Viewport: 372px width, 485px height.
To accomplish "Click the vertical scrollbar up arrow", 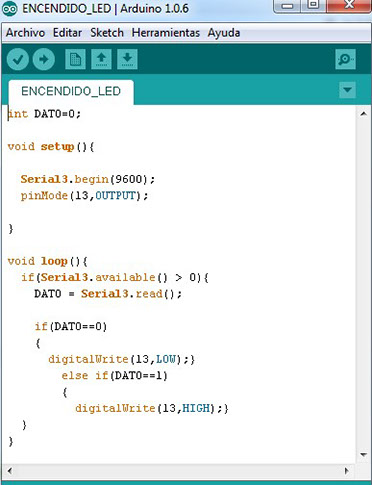I will coord(363,114).
